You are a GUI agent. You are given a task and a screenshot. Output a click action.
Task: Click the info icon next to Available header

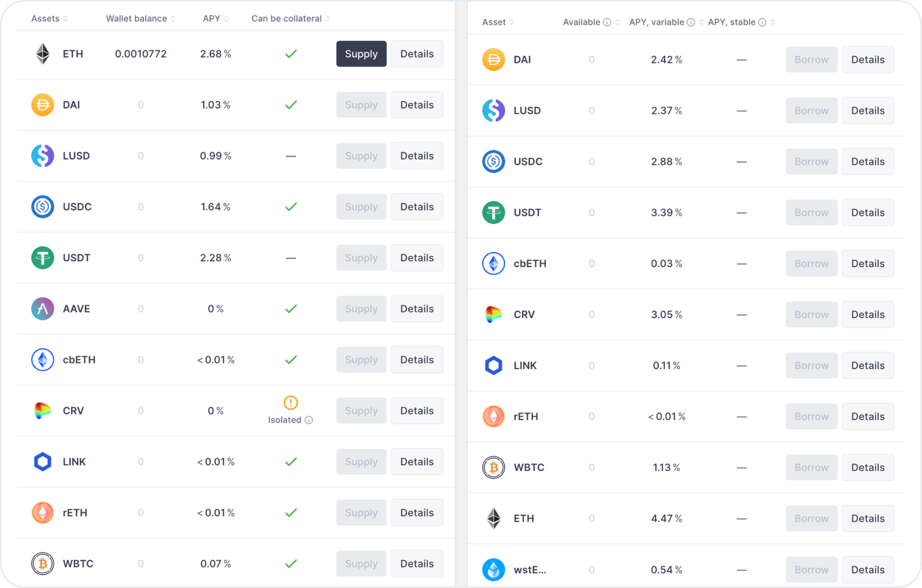coord(607,22)
